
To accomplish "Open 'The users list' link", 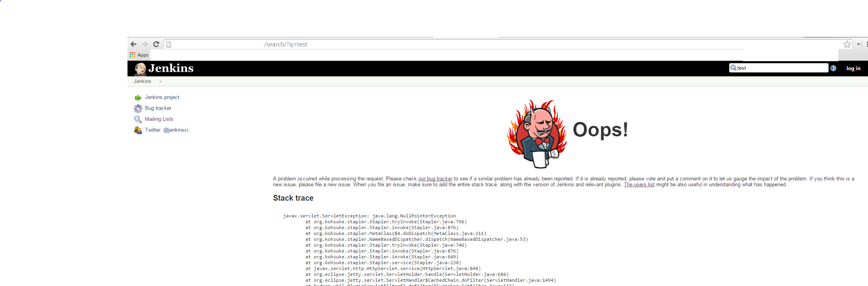I will coord(639,185).
